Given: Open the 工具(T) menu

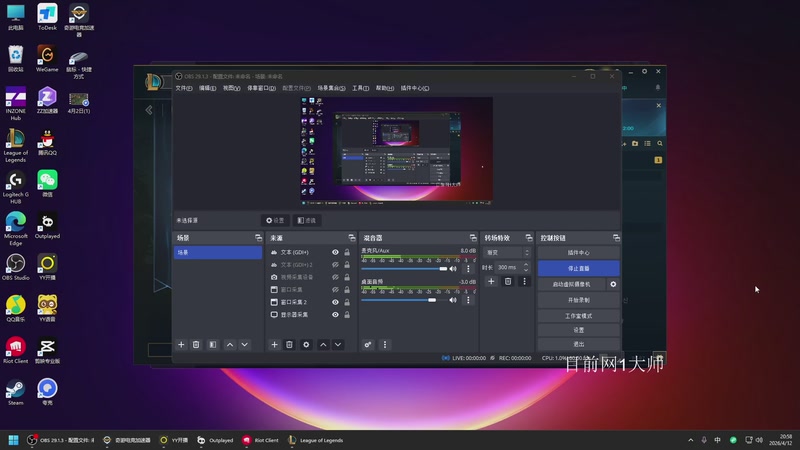Looking at the screenshot, I should (x=360, y=88).
